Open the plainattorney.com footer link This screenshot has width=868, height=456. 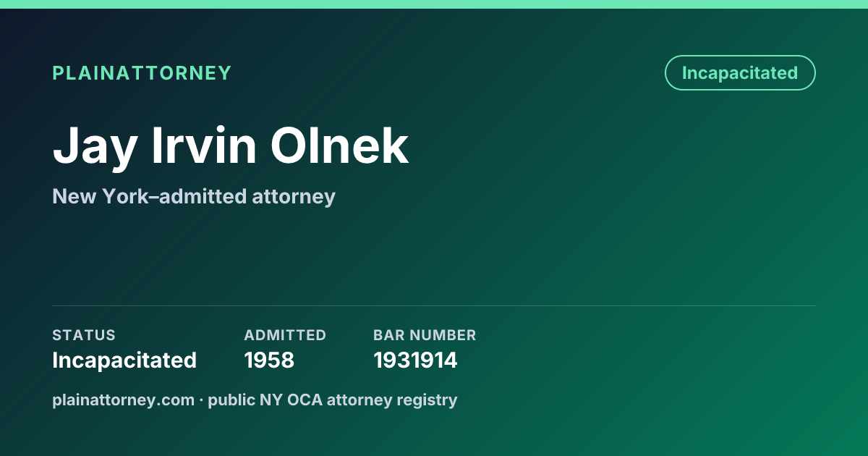(x=123, y=400)
